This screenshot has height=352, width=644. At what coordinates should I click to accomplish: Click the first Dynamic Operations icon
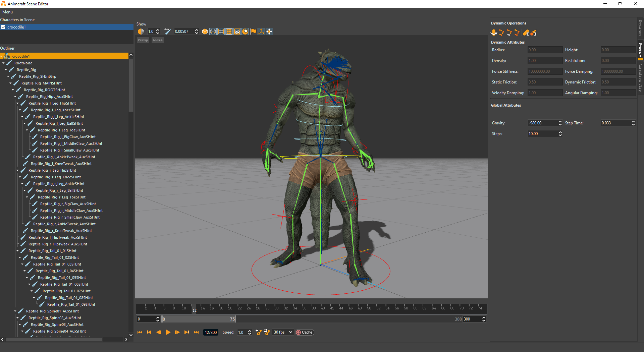point(494,33)
